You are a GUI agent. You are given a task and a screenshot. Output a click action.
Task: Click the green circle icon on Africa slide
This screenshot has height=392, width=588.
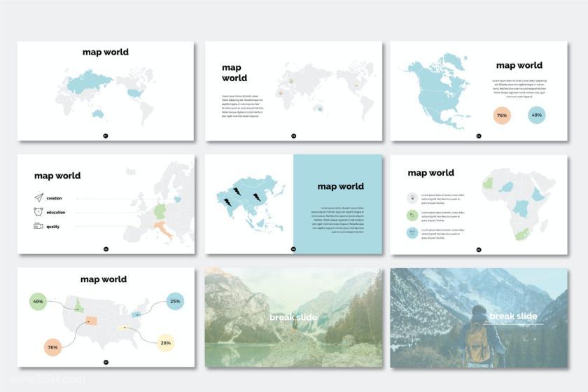click(x=412, y=216)
